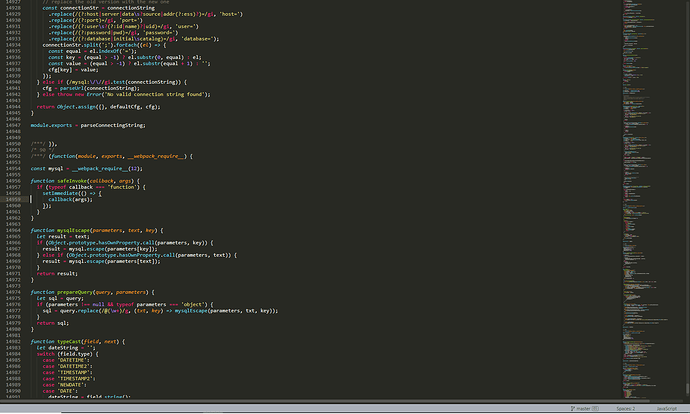Click line number 14956 for safeInvoke
The image size is (690, 414).
[13, 181]
